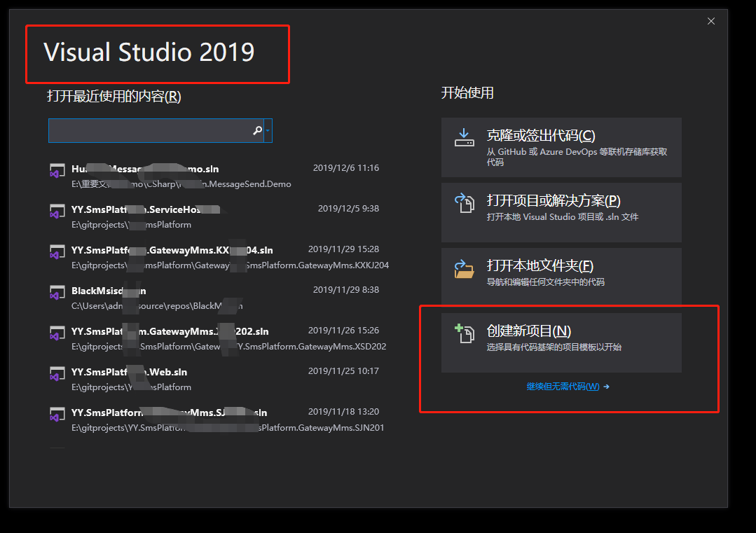
Task: Click solution icon of YY.SmsPlatform ServiceHost entry
Action: pyautogui.click(x=57, y=211)
